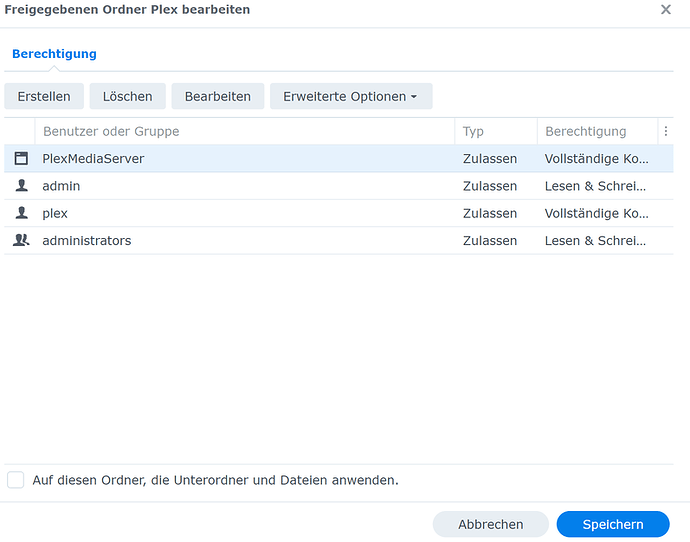Click the Bearbeiten button
The image size is (690, 542).
pyautogui.click(x=217, y=96)
